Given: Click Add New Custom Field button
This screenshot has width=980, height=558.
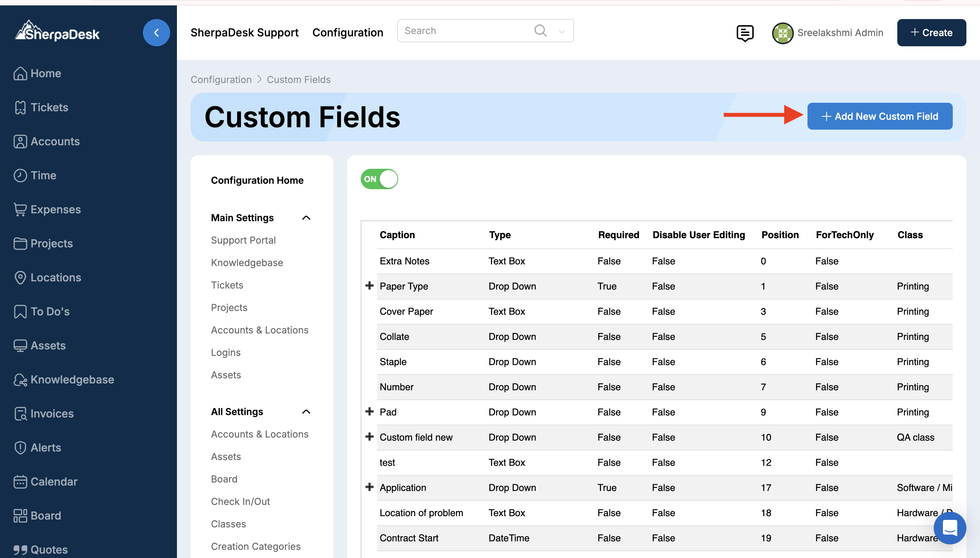Looking at the screenshot, I should point(879,116).
